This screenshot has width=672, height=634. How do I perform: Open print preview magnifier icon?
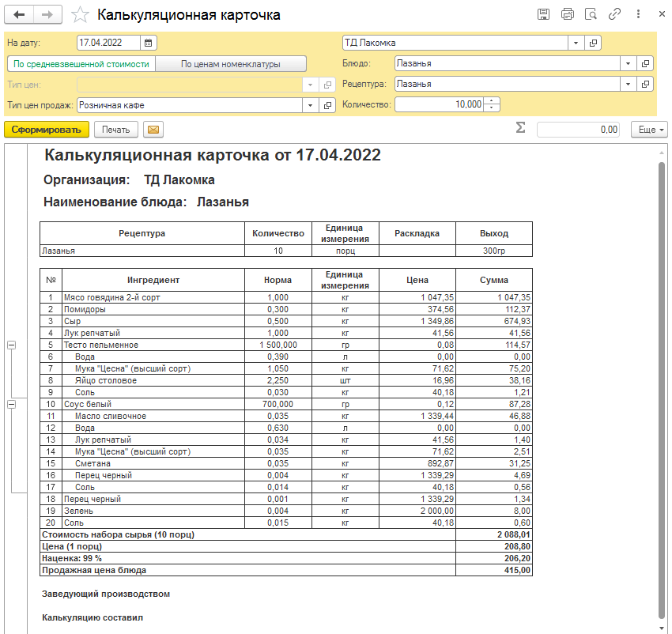(590, 15)
